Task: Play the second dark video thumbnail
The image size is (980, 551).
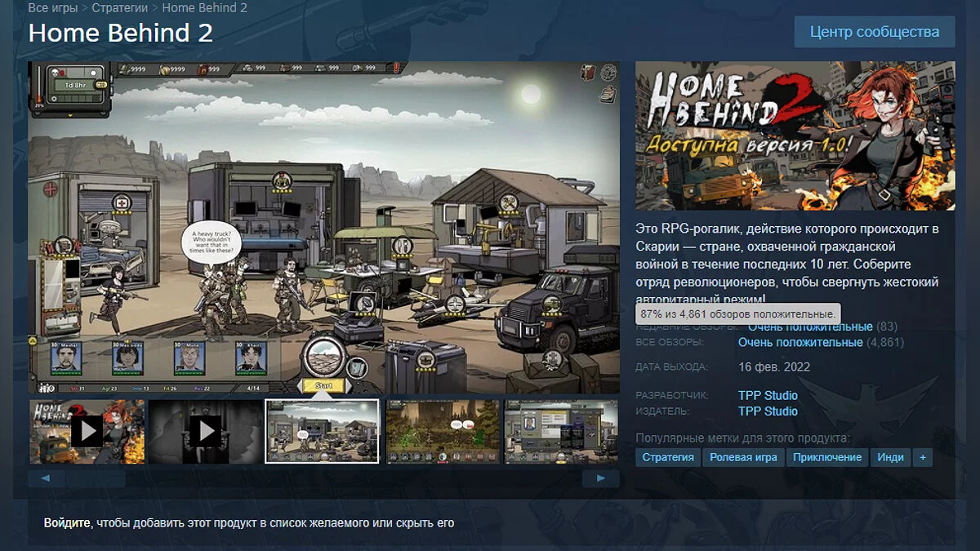Action: [205, 431]
